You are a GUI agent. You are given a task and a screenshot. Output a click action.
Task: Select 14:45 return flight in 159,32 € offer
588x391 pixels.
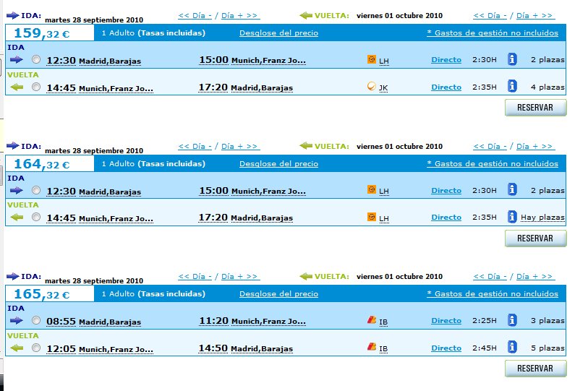point(36,87)
